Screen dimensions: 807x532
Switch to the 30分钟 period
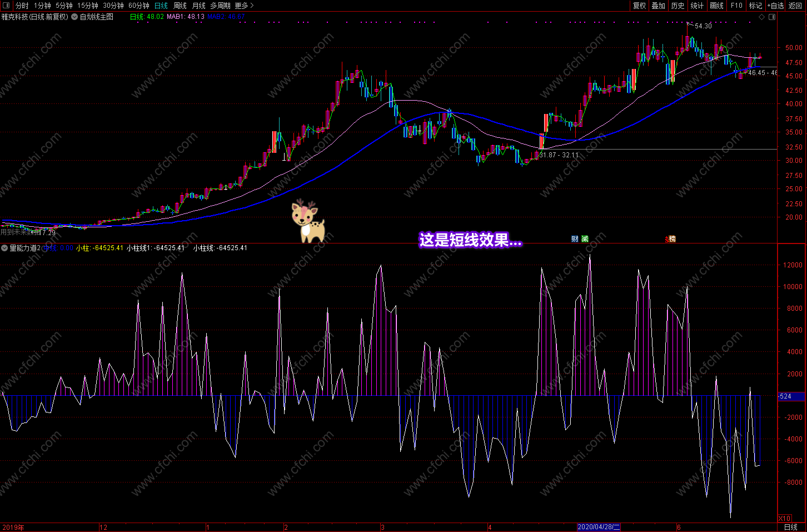[113, 6]
